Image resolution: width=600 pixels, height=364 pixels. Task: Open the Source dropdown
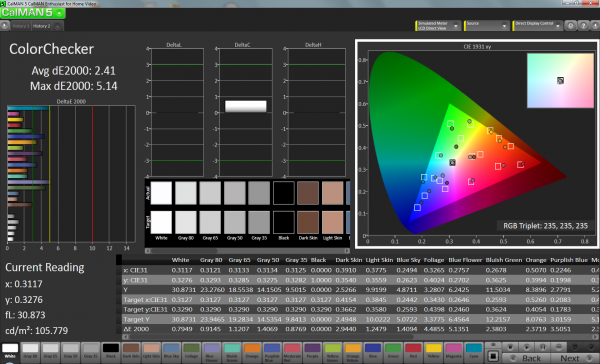487,26
